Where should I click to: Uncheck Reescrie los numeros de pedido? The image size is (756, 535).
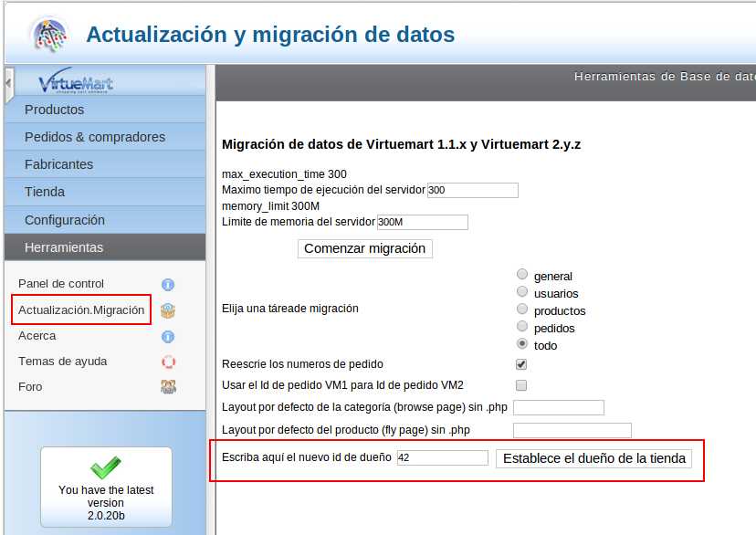(x=521, y=364)
